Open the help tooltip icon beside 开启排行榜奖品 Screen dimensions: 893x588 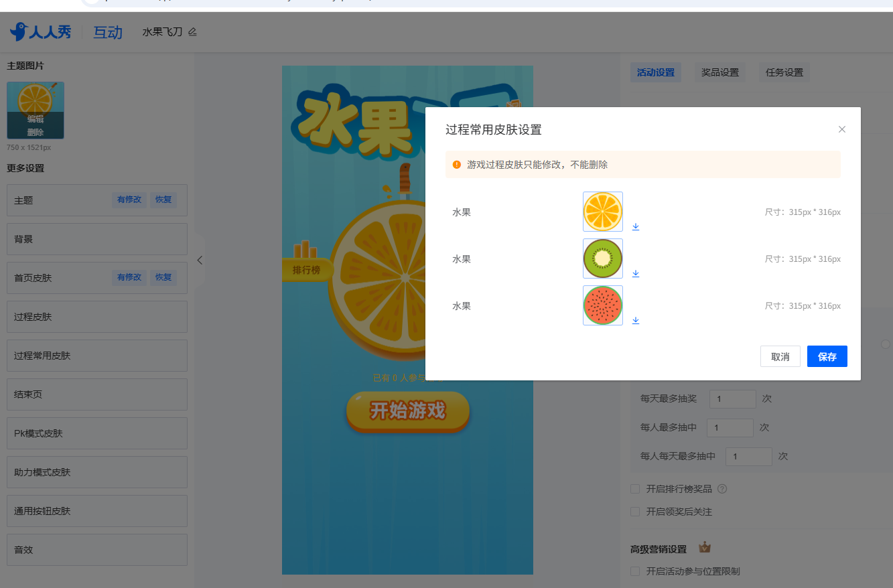click(x=722, y=489)
